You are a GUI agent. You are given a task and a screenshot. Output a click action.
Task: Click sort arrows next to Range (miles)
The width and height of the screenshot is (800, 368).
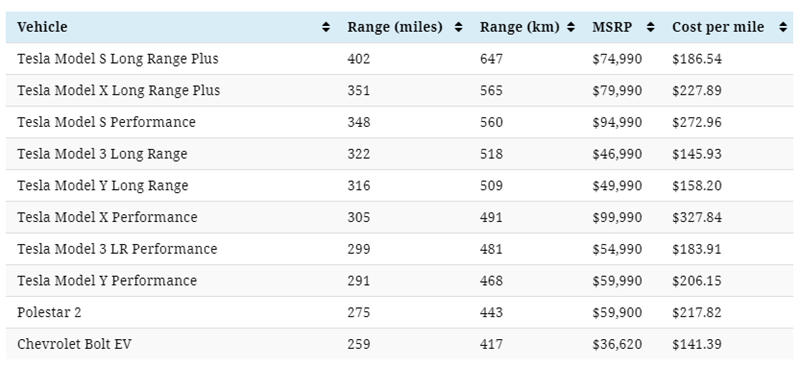[459, 28]
